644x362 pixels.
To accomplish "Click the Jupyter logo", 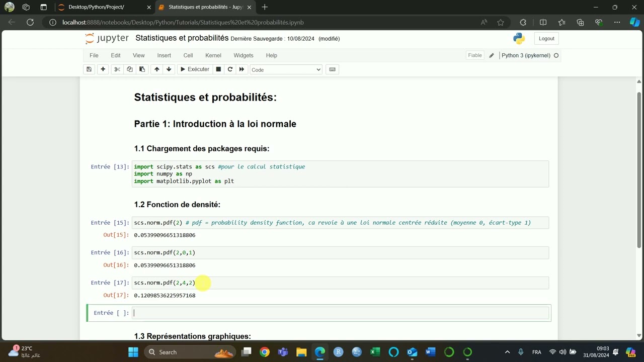I will (107, 38).
